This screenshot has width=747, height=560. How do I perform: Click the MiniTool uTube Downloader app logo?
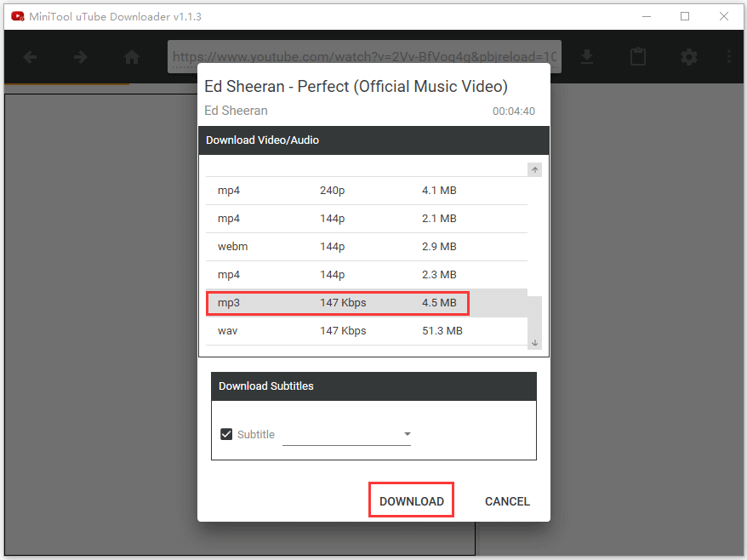18,17
